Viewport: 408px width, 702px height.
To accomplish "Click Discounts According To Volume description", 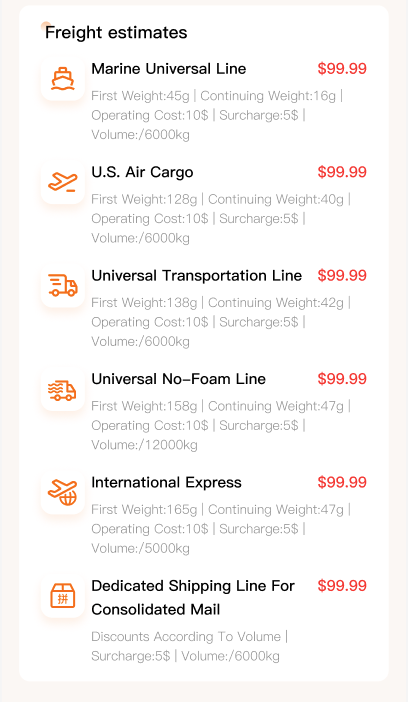I will [x=186, y=637].
